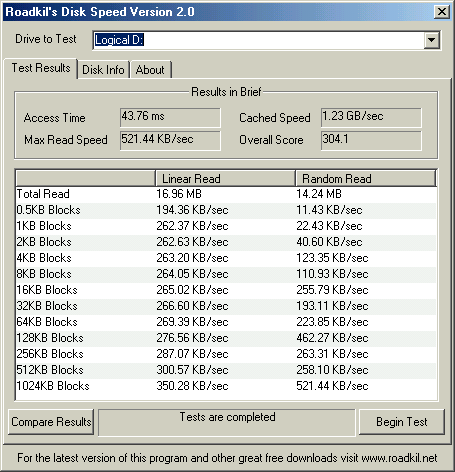Click random read value 193.11 KB/sec
The image size is (455, 472).
tap(332, 306)
